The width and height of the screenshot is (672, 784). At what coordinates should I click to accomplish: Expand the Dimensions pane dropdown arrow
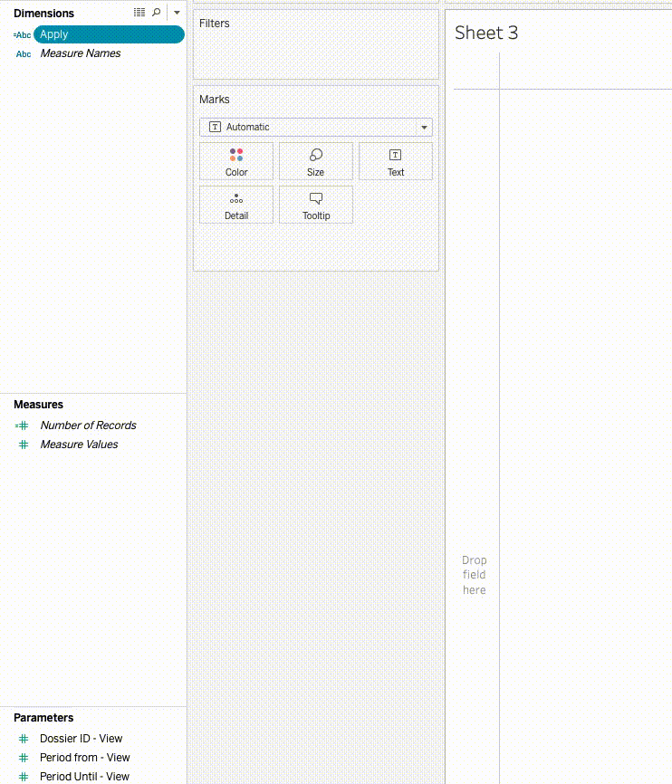[177, 13]
